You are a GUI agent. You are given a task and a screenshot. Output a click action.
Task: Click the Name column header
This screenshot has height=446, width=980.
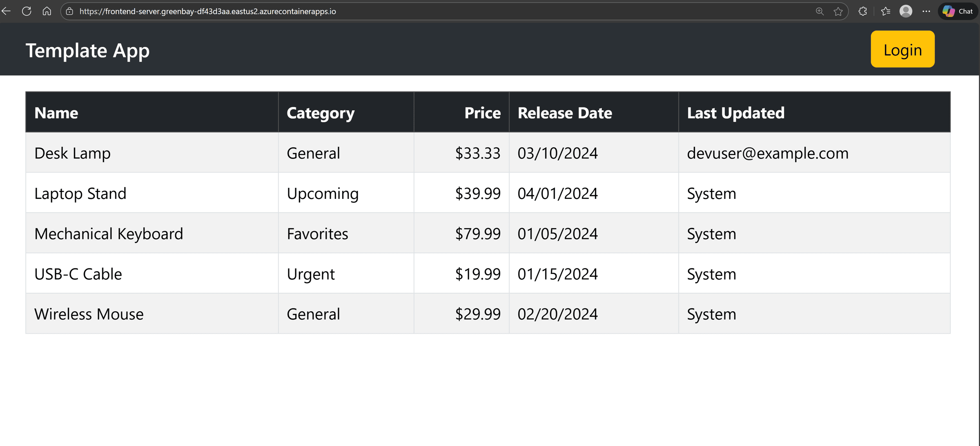(56, 113)
